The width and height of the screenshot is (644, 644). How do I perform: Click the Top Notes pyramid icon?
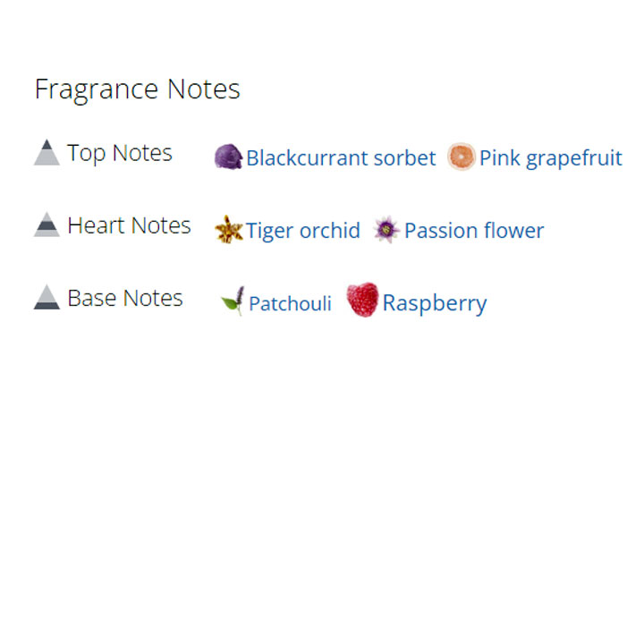coord(47,153)
